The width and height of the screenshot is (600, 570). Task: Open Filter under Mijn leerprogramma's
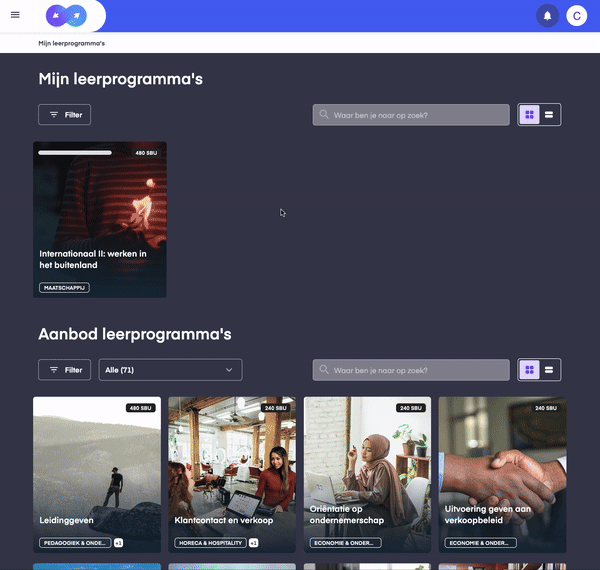[65, 115]
